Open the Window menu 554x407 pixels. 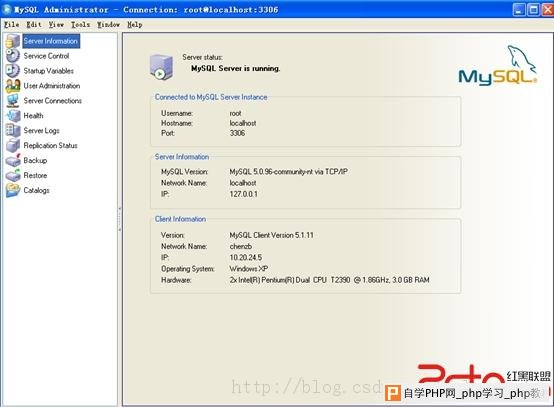[108, 25]
